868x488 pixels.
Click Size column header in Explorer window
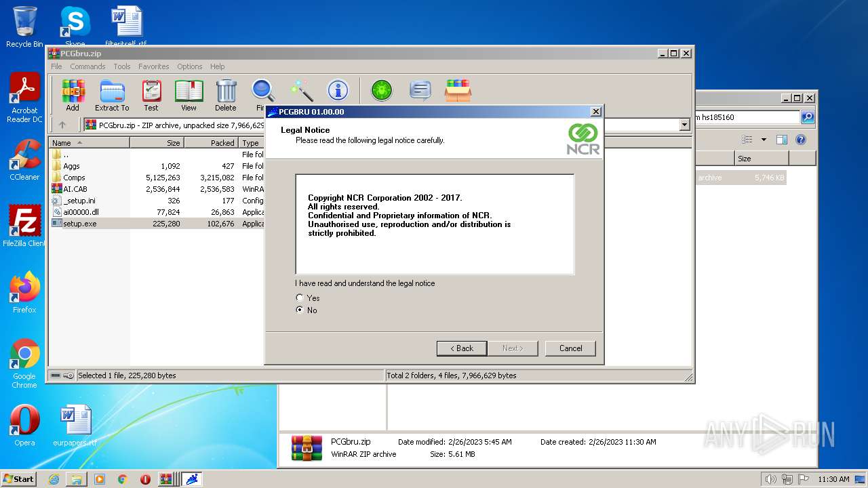point(762,159)
